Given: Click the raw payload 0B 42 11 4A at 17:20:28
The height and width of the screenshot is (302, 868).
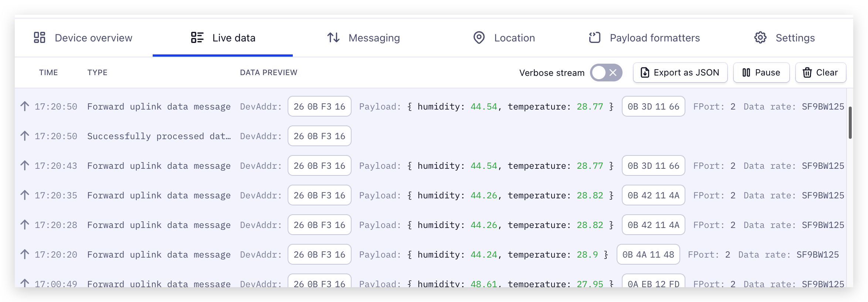Looking at the screenshot, I should tap(653, 225).
